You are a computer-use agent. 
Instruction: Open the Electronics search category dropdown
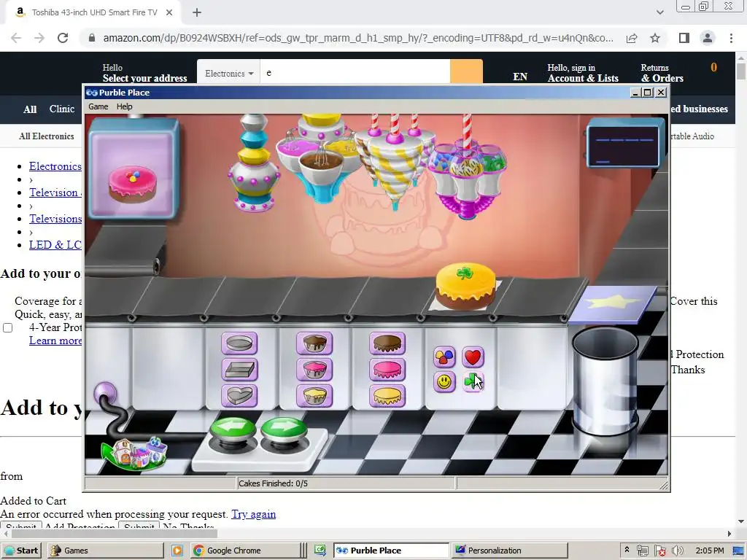[x=228, y=74]
